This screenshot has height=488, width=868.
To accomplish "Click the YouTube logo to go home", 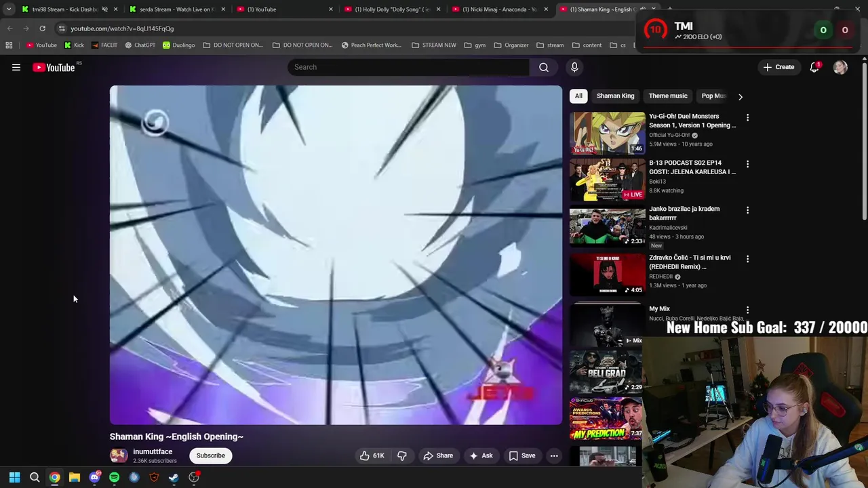I will pyautogui.click(x=54, y=67).
